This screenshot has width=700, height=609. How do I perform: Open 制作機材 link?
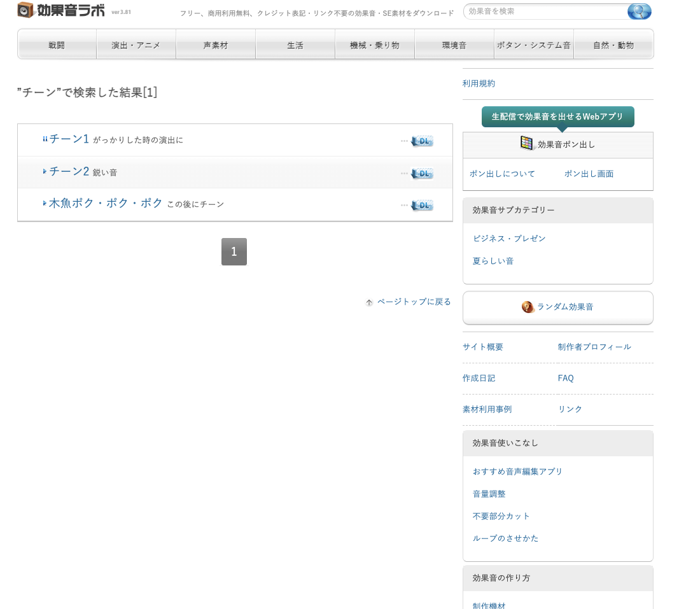click(489, 605)
